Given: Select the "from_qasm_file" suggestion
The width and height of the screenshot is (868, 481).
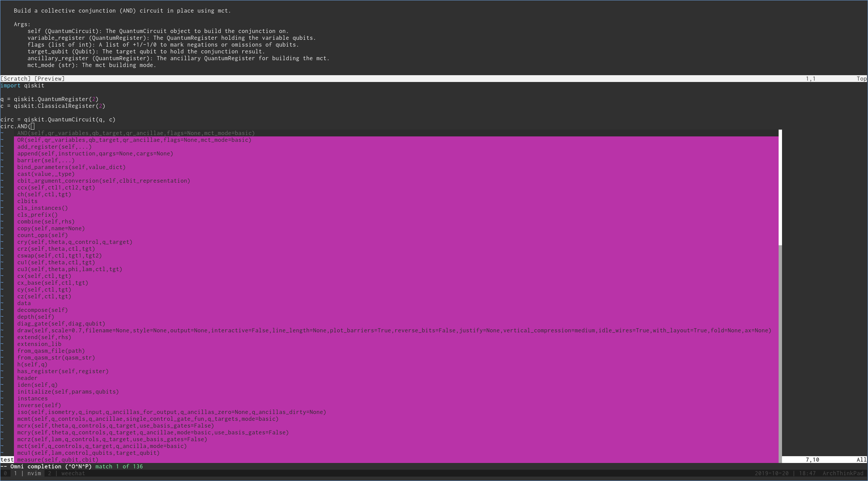Looking at the screenshot, I should [51, 351].
